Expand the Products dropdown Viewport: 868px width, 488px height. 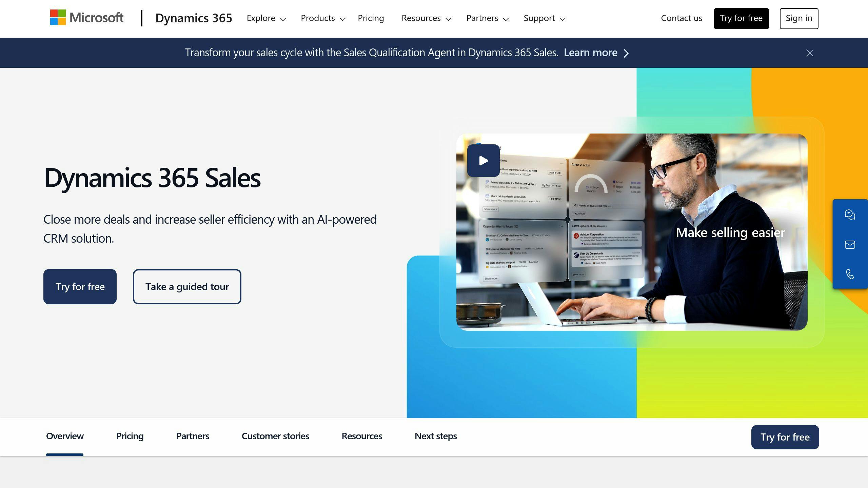click(323, 18)
